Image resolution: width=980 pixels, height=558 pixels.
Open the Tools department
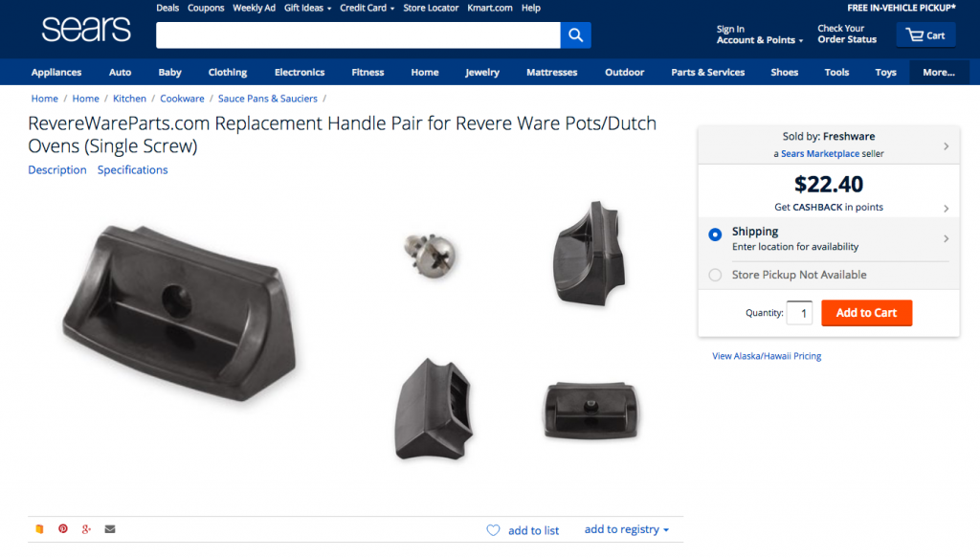point(836,73)
